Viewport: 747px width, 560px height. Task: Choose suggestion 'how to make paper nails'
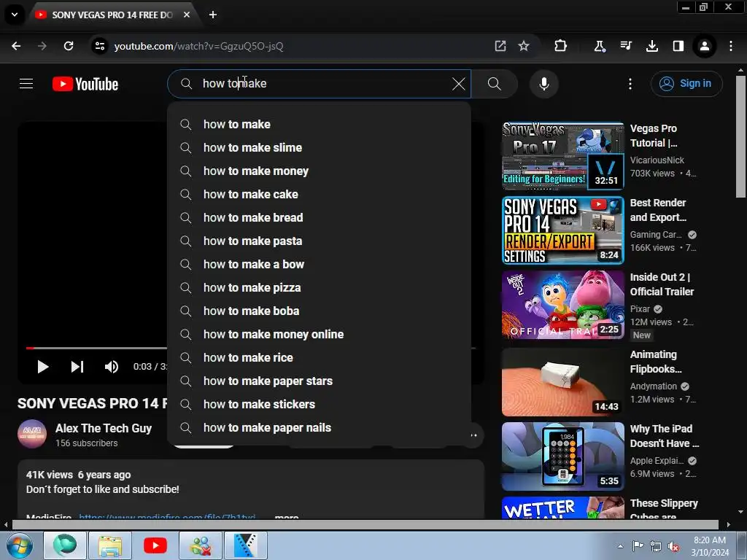tap(319, 427)
